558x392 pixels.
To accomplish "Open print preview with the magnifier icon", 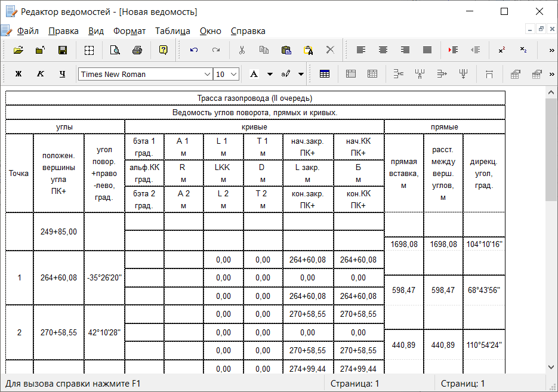I will [x=115, y=50].
